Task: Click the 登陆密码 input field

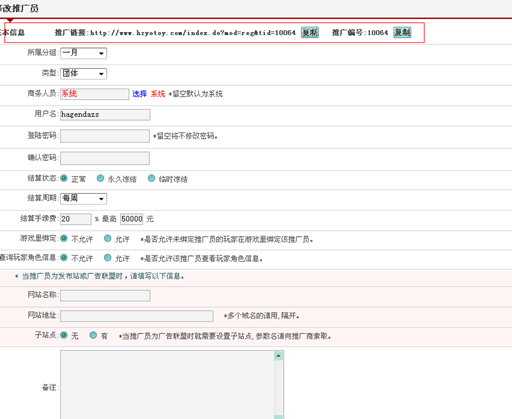Action: coord(105,136)
